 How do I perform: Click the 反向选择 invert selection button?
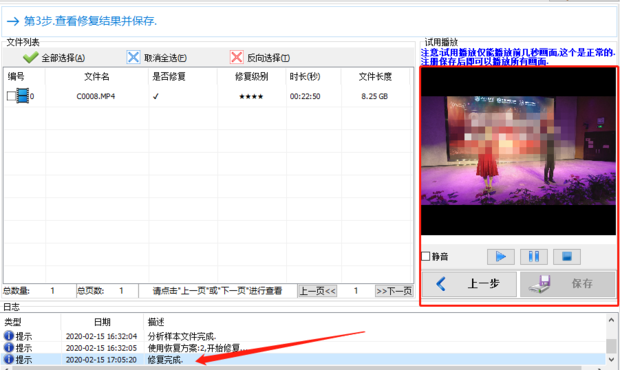point(260,58)
